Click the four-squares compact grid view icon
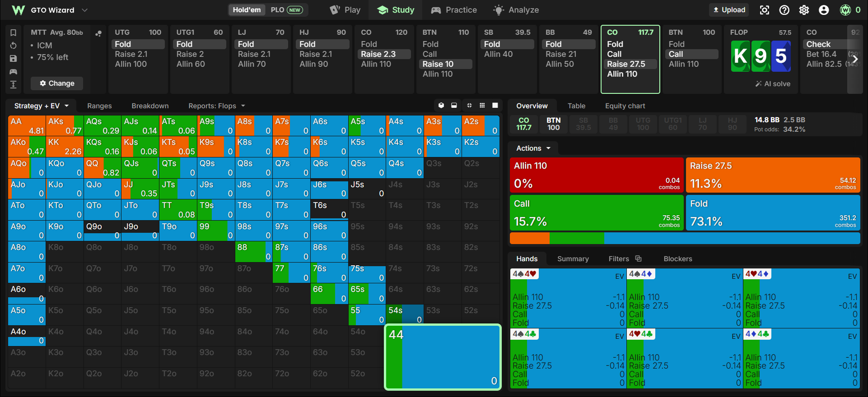The image size is (868, 397). coord(469,106)
